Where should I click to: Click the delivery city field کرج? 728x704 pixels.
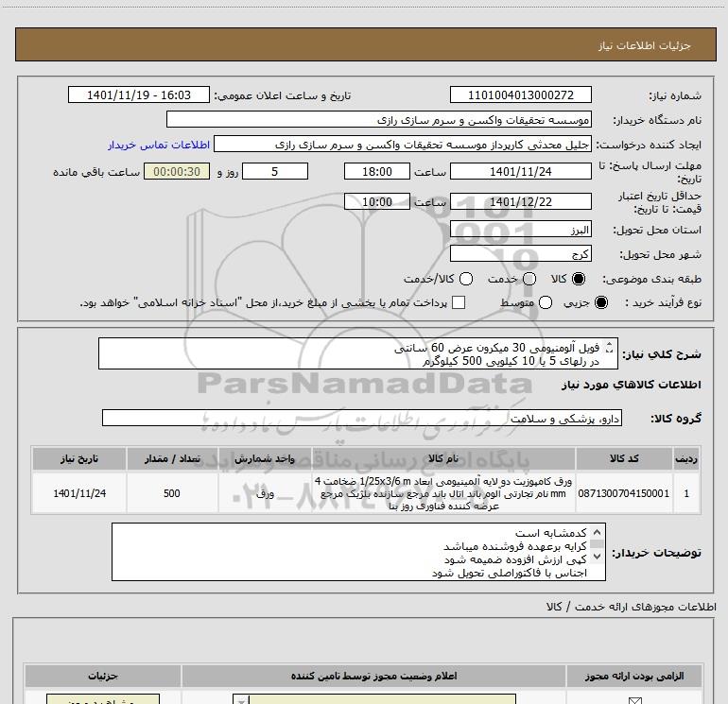520,254
